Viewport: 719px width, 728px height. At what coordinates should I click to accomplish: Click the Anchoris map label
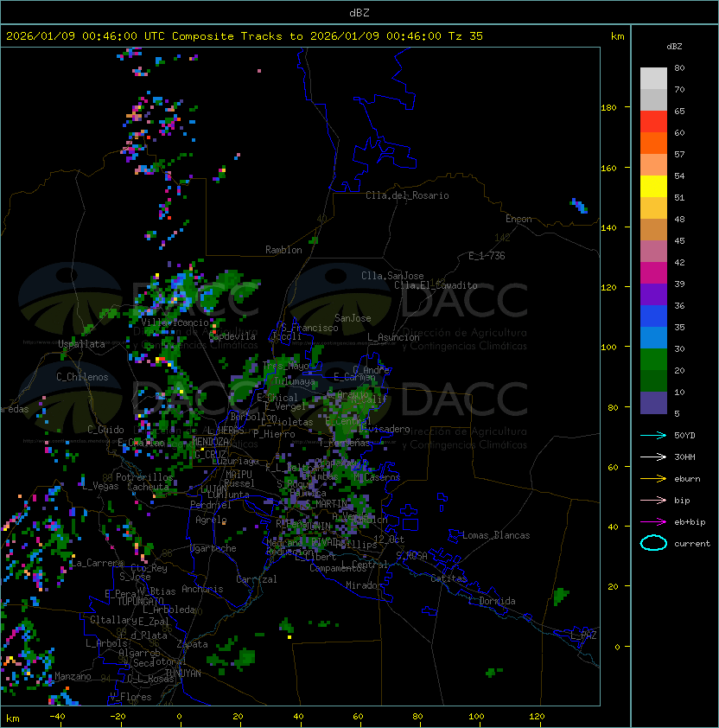[202, 589]
